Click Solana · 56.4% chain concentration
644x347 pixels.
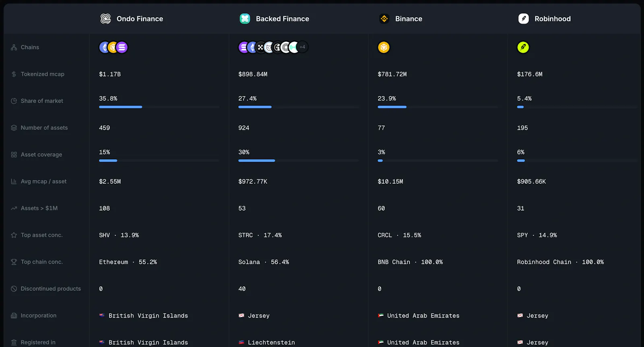(264, 262)
